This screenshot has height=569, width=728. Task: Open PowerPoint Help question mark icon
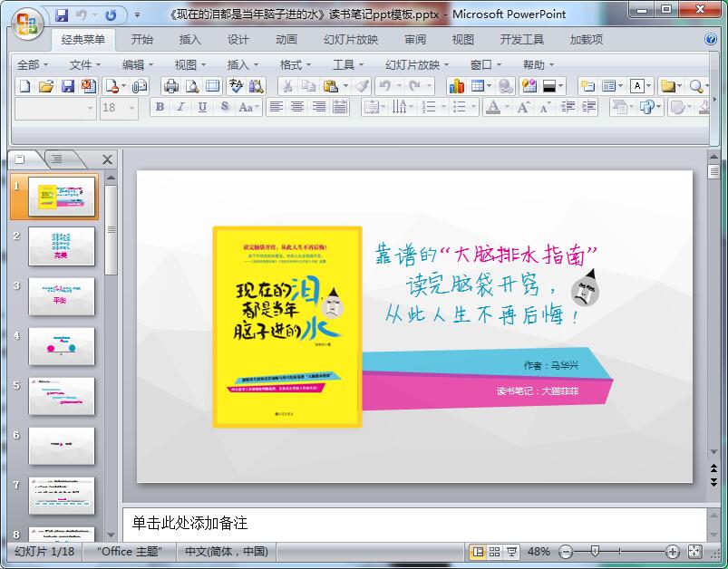pyautogui.click(x=711, y=39)
